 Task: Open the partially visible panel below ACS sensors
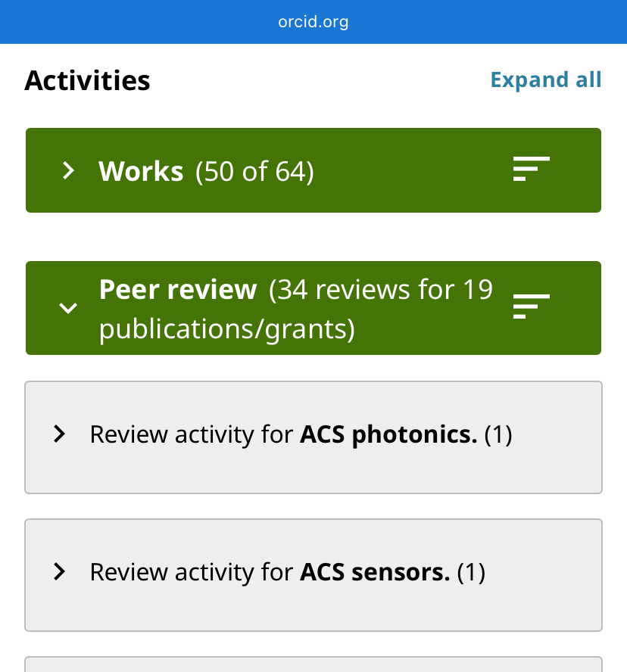point(313,664)
